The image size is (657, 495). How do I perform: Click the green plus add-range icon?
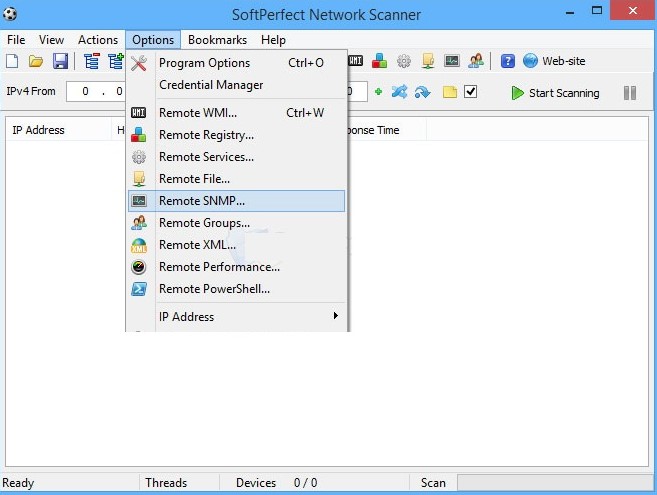378,92
